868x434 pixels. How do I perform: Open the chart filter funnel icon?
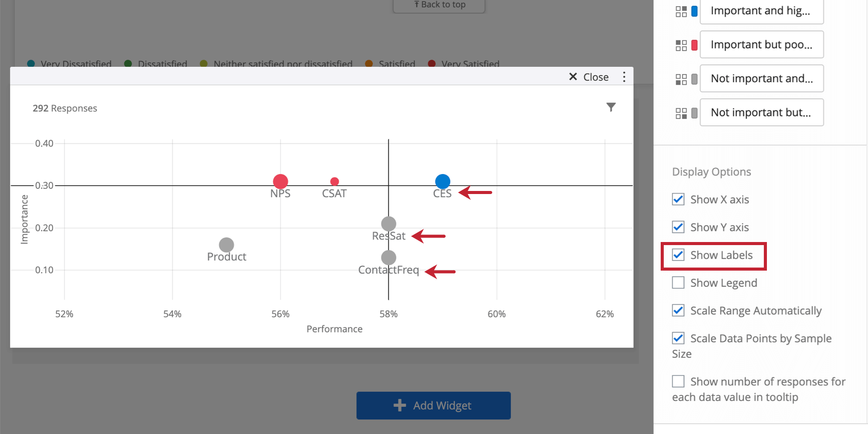click(611, 107)
